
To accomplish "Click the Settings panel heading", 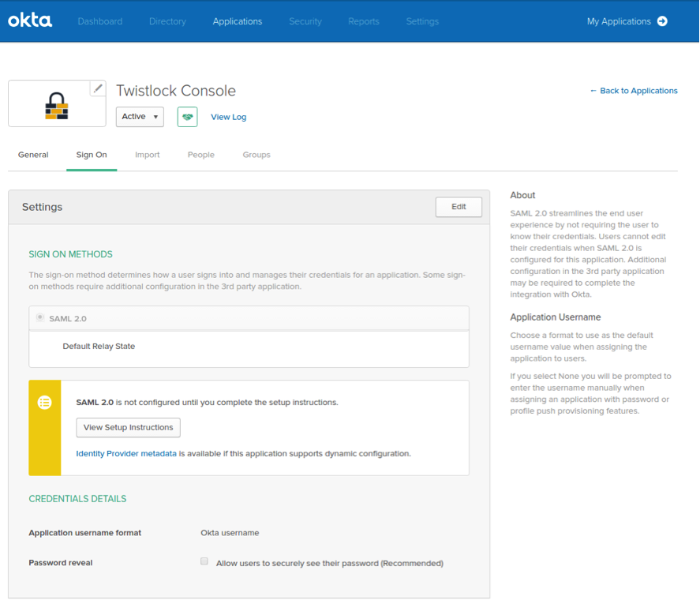I will pos(43,207).
